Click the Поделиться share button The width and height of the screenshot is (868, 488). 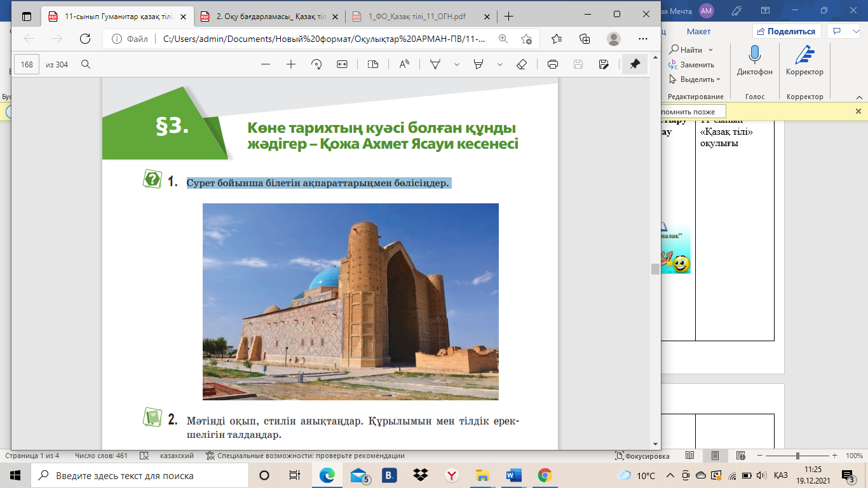click(x=787, y=31)
